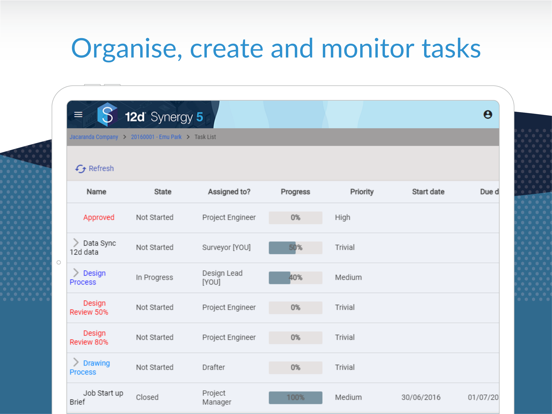This screenshot has width=552, height=414.
Task: Click Closed state of Job Start up Brief
Action: [147, 397]
